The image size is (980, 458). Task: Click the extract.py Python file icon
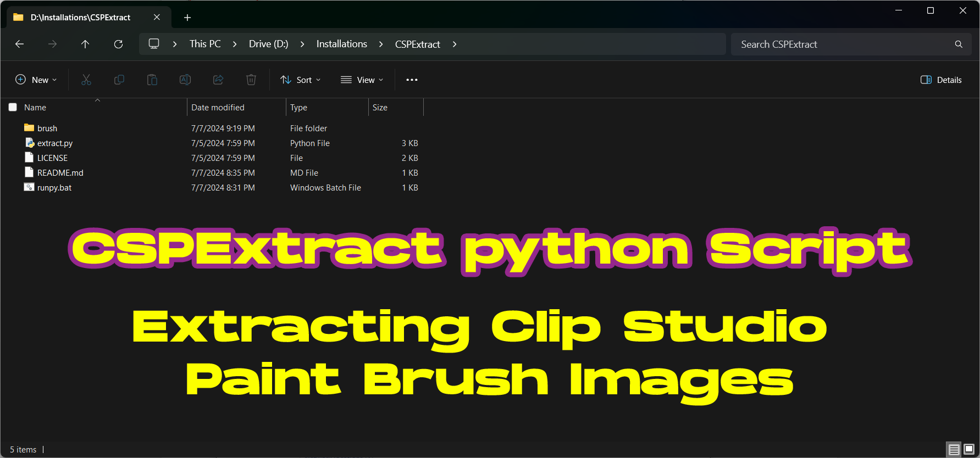click(30, 143)
